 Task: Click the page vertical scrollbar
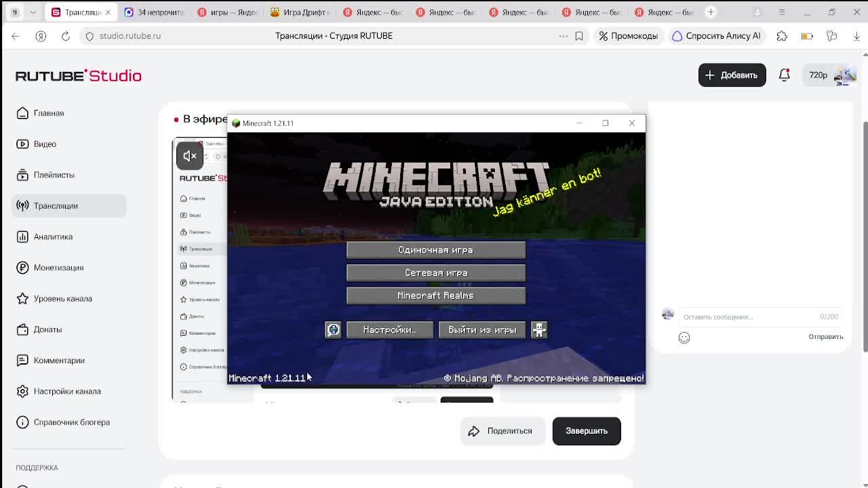(865, 237)
